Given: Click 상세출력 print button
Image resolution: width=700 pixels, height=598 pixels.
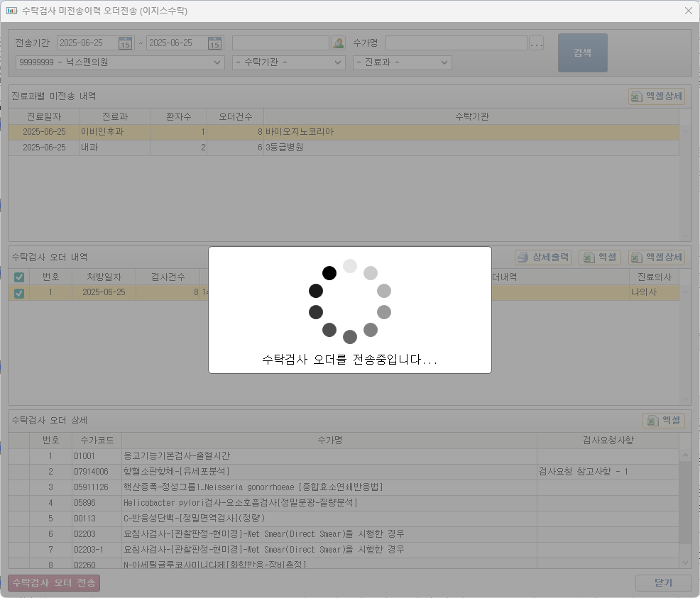Looking at the screenshot, I should (543, 258).
